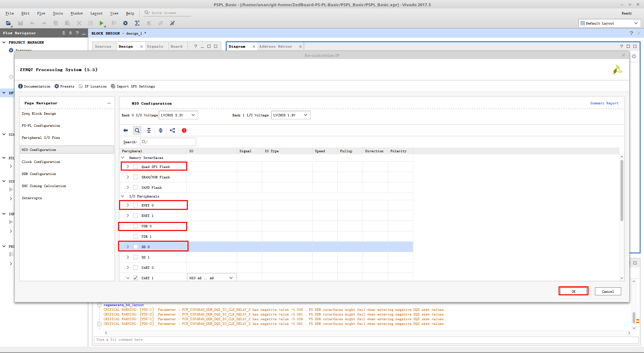Viewport: 644px width, 353px height.
Task: Open Presets gear icon
Action: (x=57, y=86)
